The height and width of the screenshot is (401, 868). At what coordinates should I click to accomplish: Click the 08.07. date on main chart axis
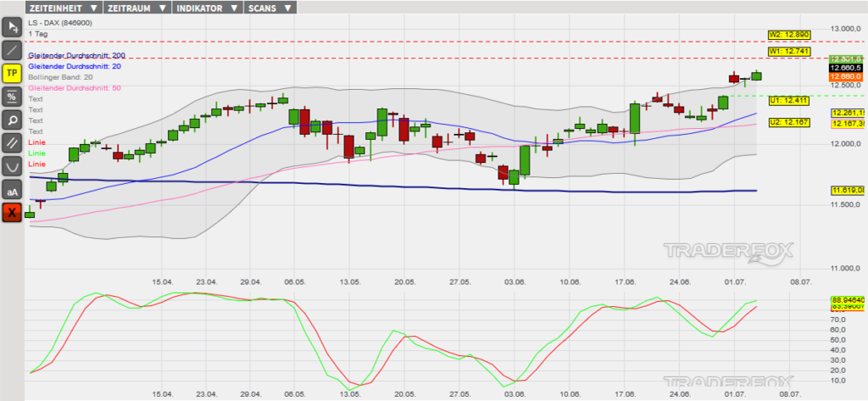pos(800,282)
